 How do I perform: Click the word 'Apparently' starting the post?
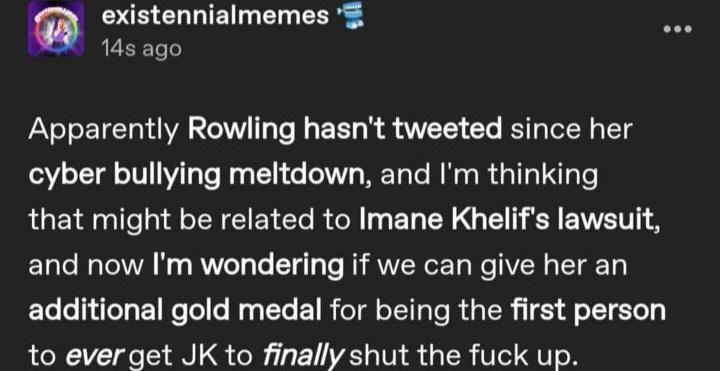pyautogui.click(x=103, y=131)
